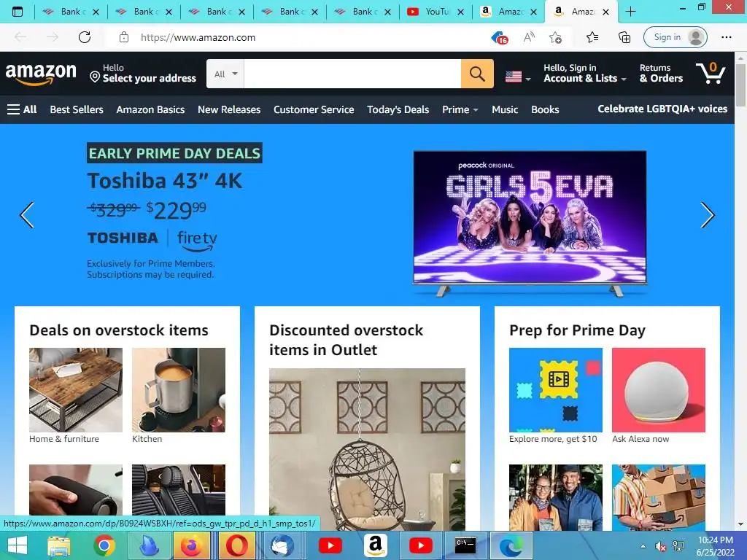Launch Edge from the taskbar
The height and width of the screenshot is (560, 747).
coord(511,545)
